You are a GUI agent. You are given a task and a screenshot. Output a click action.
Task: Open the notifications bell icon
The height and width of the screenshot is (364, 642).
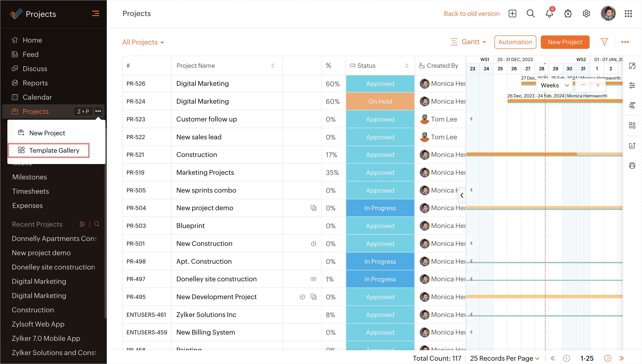549,14
